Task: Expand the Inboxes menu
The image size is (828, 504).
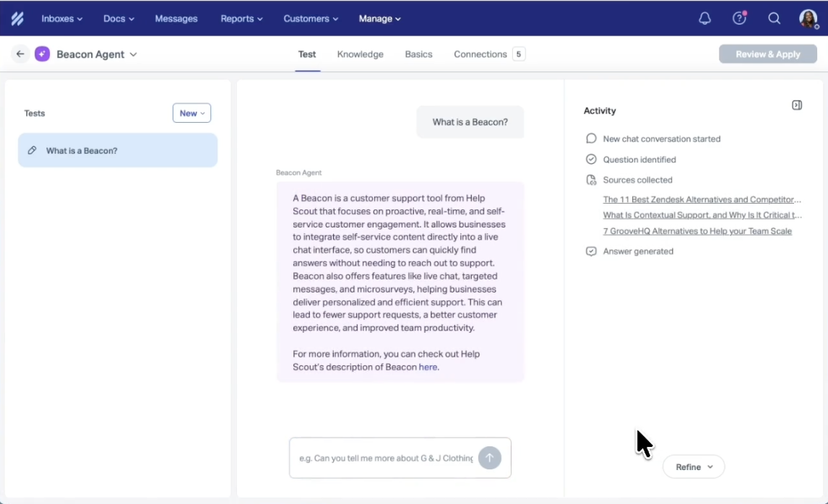Action: [62, 19]
